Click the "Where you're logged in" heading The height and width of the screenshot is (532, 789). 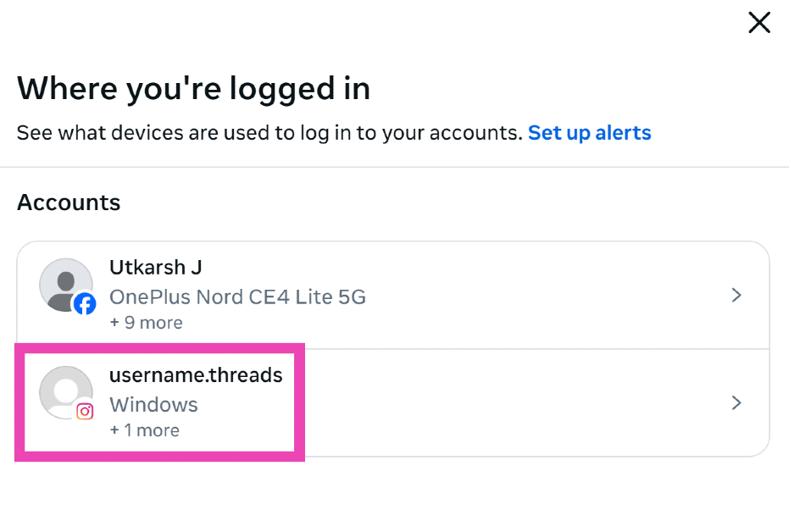(193, 89)
